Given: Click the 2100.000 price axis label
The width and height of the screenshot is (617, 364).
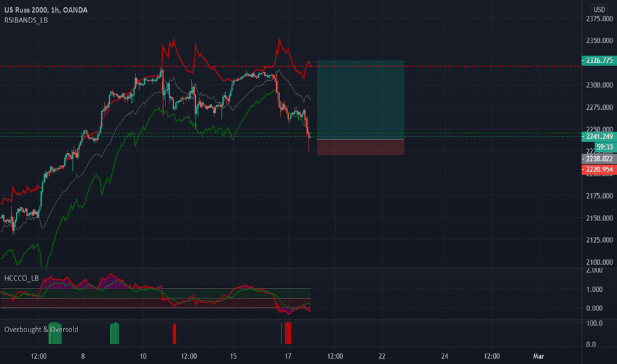Looking at the screenshot, I should point(599,262).
